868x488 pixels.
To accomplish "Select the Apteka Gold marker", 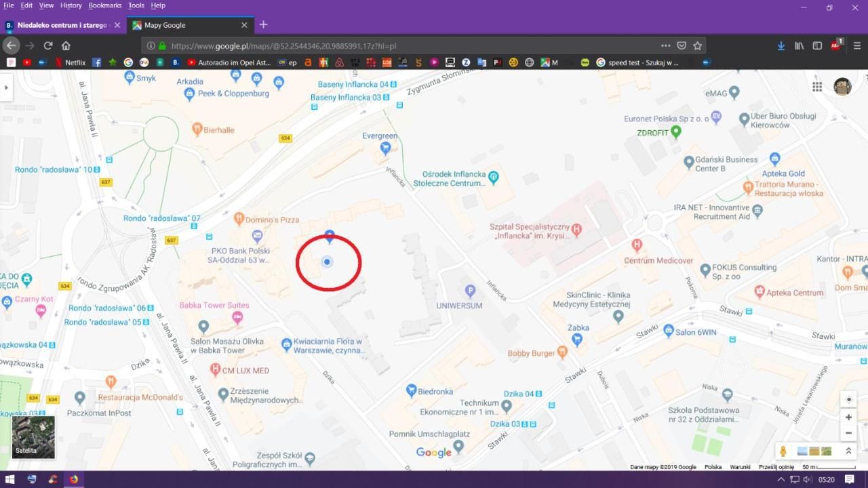I will click(775, 159).
